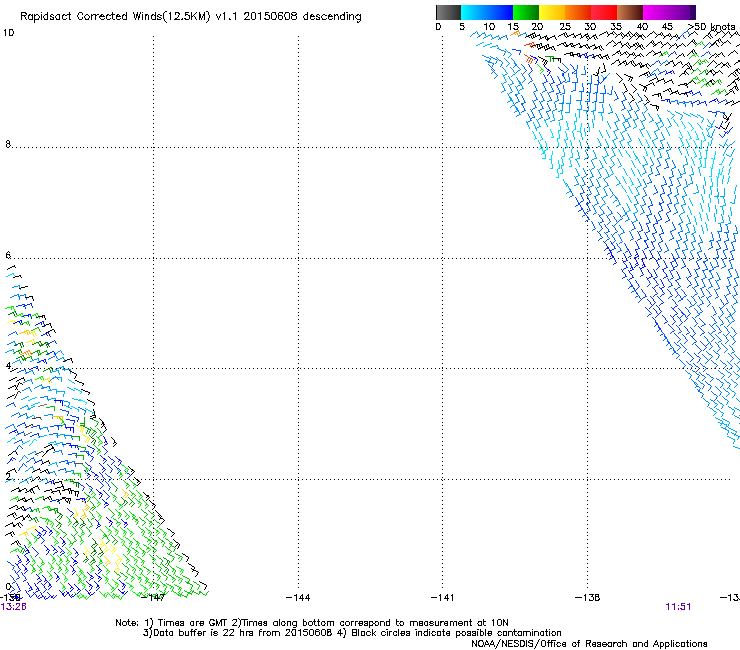The width and height of the screenshot is (740, 650).
Task: Click the latitude '4' axis label
Action: pyautogui.click(x=8, y=366)
